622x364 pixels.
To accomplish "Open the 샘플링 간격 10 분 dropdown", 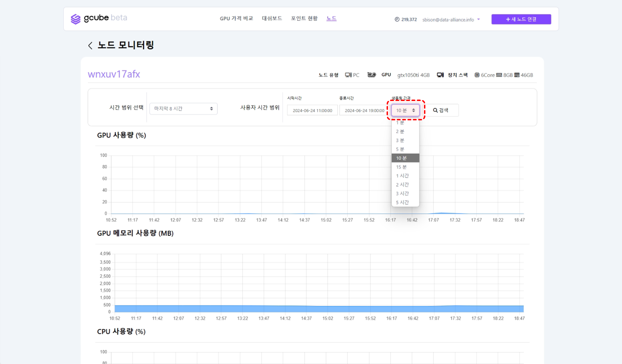I will pyautogui.click(x=405, y=110).
